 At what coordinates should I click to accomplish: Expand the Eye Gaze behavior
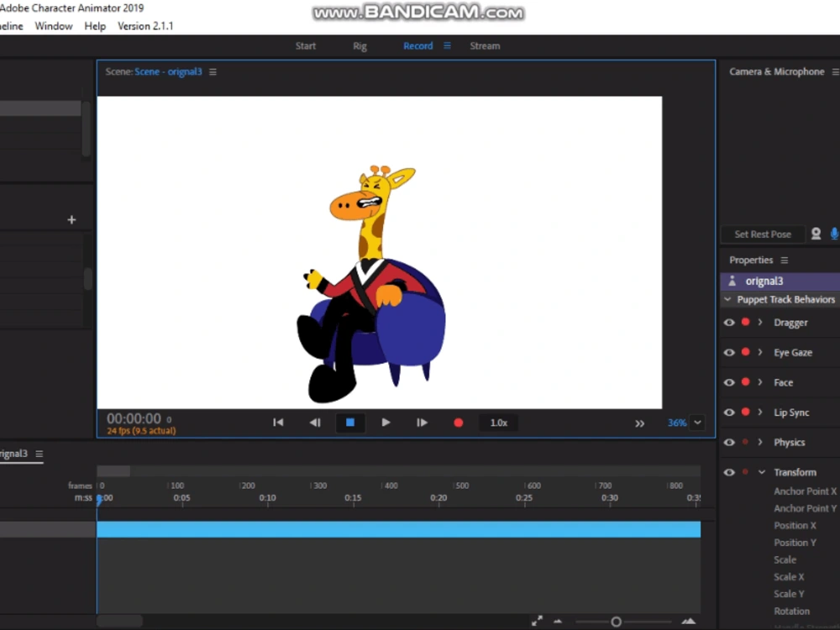point(760,353)
